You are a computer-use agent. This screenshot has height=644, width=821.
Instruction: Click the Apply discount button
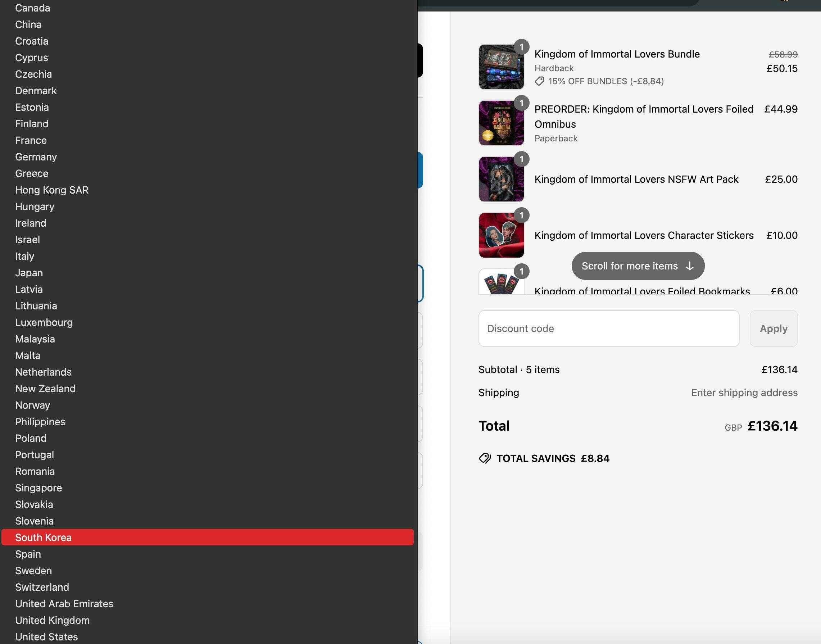pos(774,328)
